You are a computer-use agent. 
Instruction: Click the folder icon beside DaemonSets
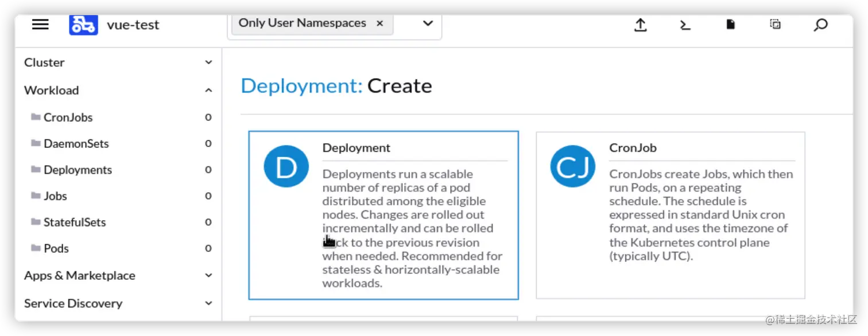(36, 143)
